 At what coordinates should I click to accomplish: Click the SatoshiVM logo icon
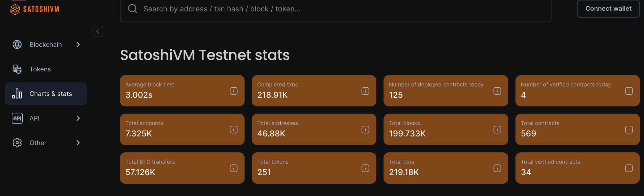[15, 9]
